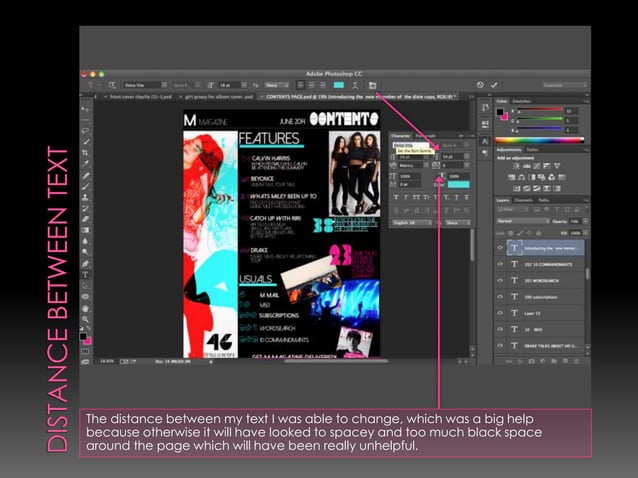Image resolution: width=638 pixels, height=478 pixels.
Task: Add a Brightness/Contrast adjustment
Action: pyautogui.click(x=516, y=166)
